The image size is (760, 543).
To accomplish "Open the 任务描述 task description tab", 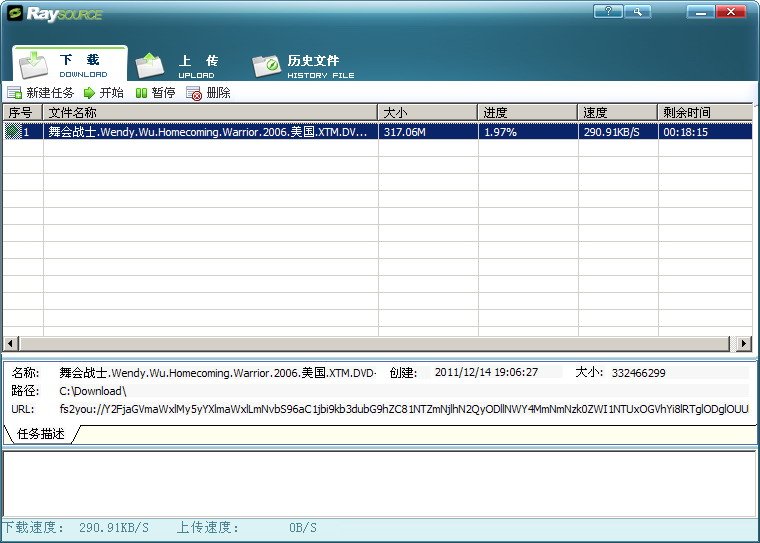I will coord(41,434).
